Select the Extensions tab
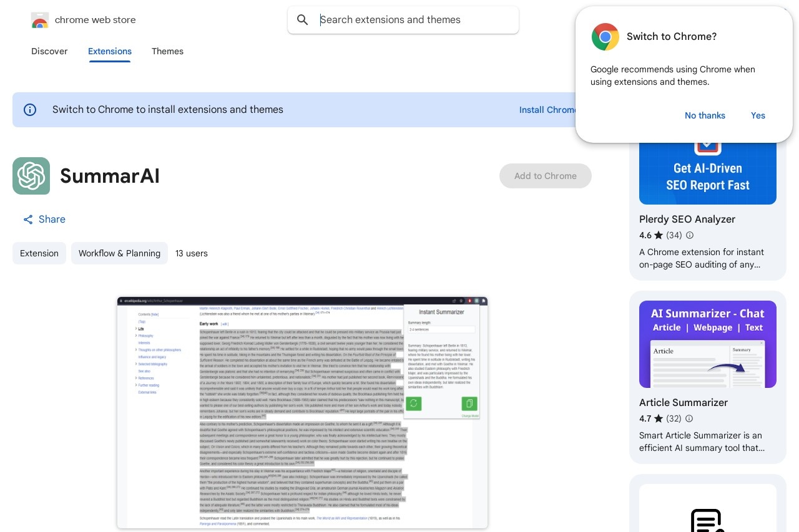This screenshot has width=799, height=532. (x=110, y=51)
